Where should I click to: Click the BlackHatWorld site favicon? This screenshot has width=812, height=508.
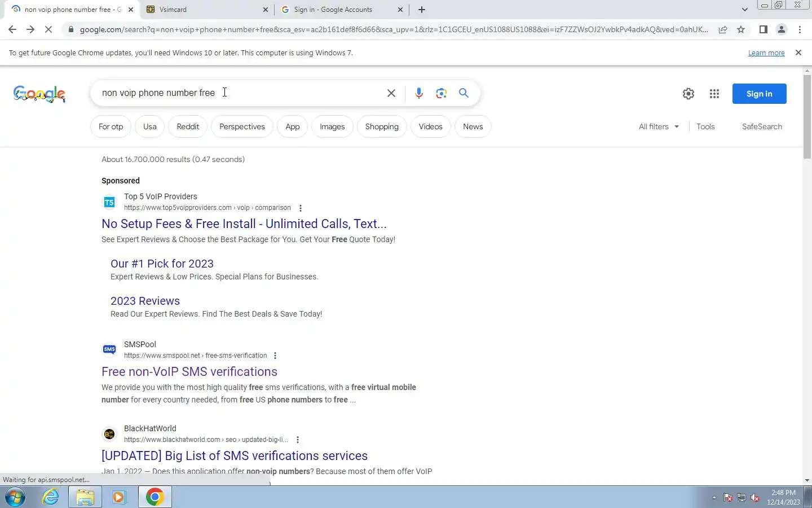(109, 434)
